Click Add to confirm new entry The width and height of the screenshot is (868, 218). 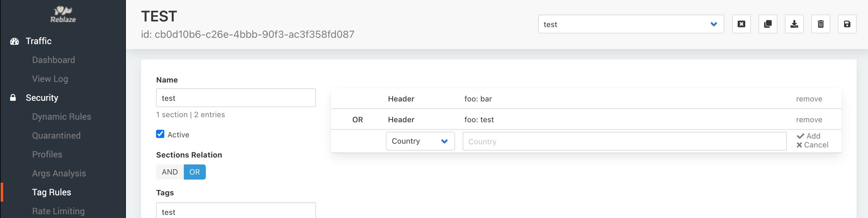pyautogui.click(x=809, y=136)
